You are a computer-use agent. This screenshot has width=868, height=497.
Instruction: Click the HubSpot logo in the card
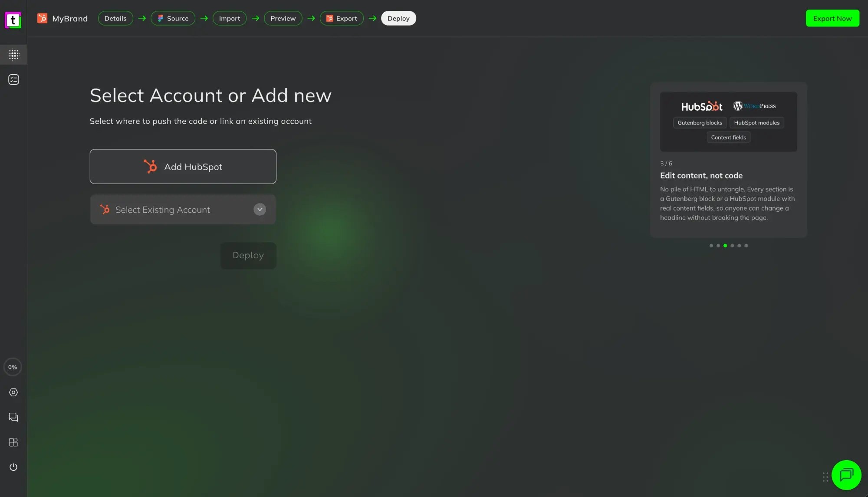point(702,106)
